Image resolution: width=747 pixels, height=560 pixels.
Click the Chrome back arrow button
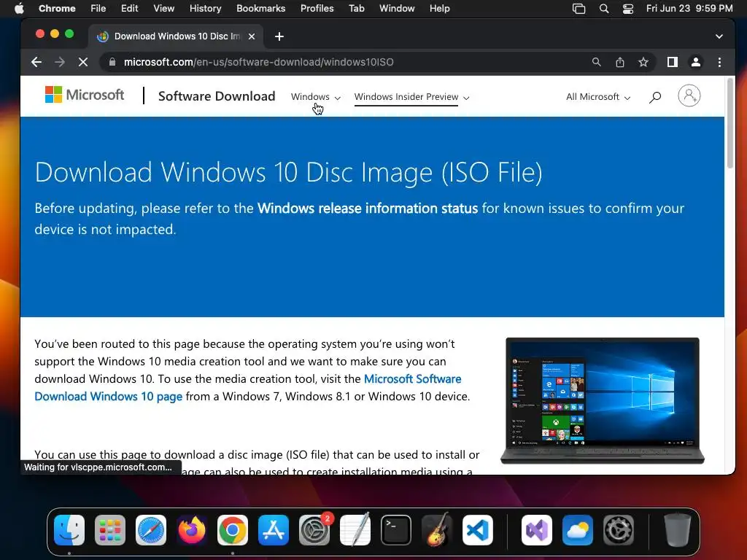pos(36,62)
